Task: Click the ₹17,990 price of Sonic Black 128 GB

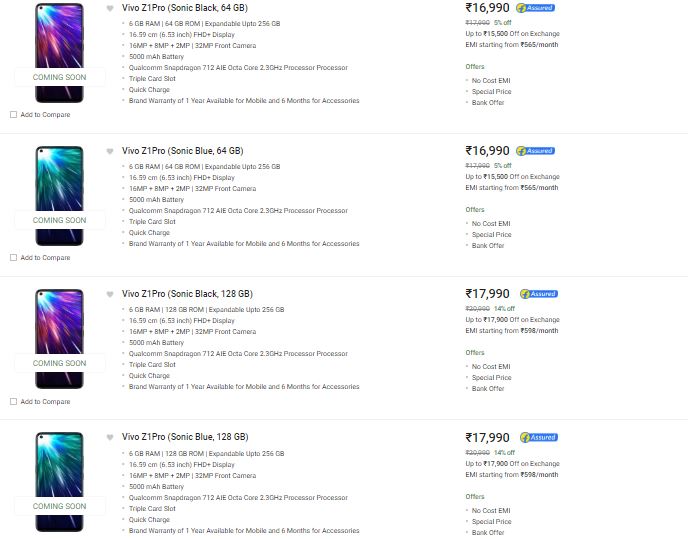Action: click(487, 294)
